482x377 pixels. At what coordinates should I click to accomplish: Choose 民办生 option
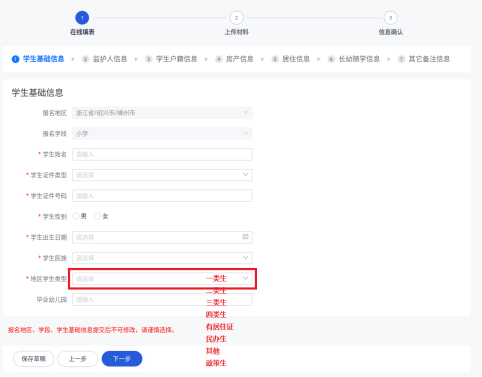point(216,339)
